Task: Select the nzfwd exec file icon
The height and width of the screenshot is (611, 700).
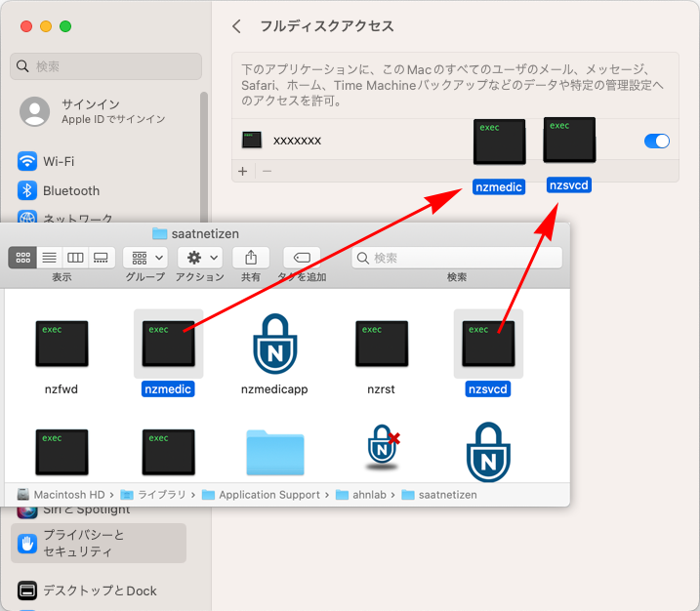Action: click(62, 344)
